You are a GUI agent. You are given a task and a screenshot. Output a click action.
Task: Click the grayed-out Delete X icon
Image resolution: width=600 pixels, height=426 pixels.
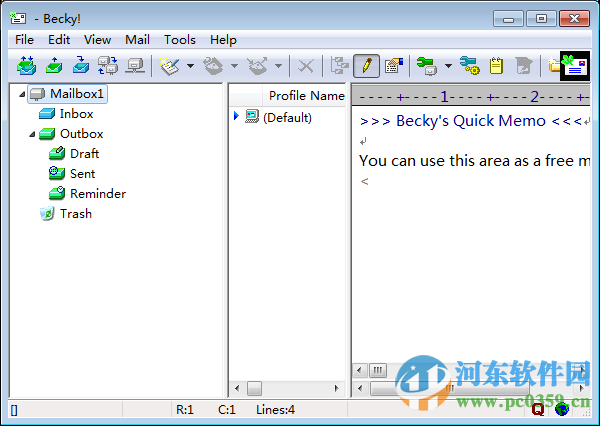(x=305, y=66)
